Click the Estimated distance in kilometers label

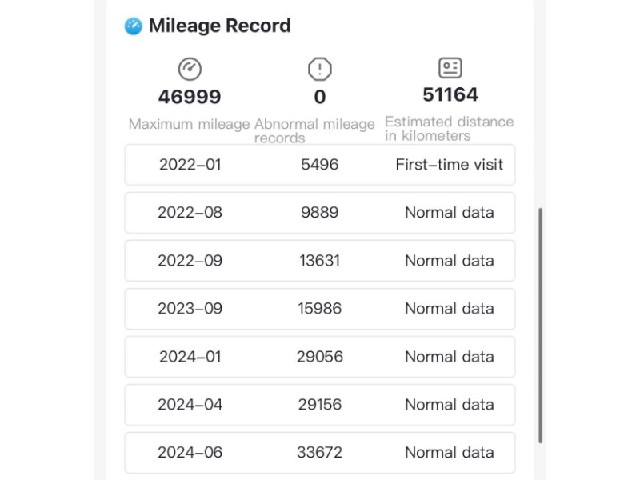tap(449, 129)
